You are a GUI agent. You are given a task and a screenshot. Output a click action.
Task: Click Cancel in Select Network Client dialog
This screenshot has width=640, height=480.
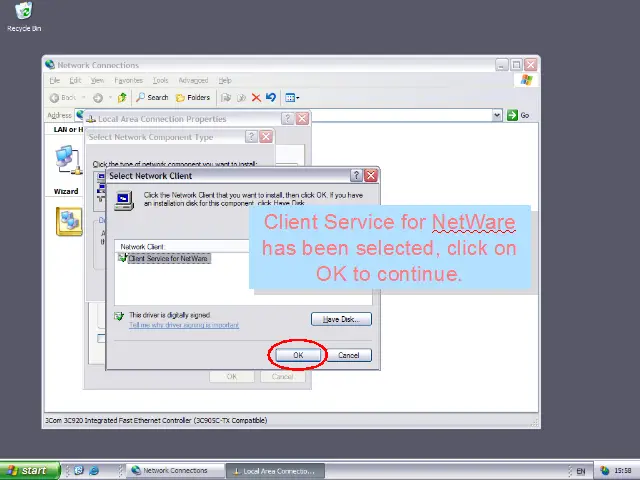pyautogui.click(x=349, y=355)
